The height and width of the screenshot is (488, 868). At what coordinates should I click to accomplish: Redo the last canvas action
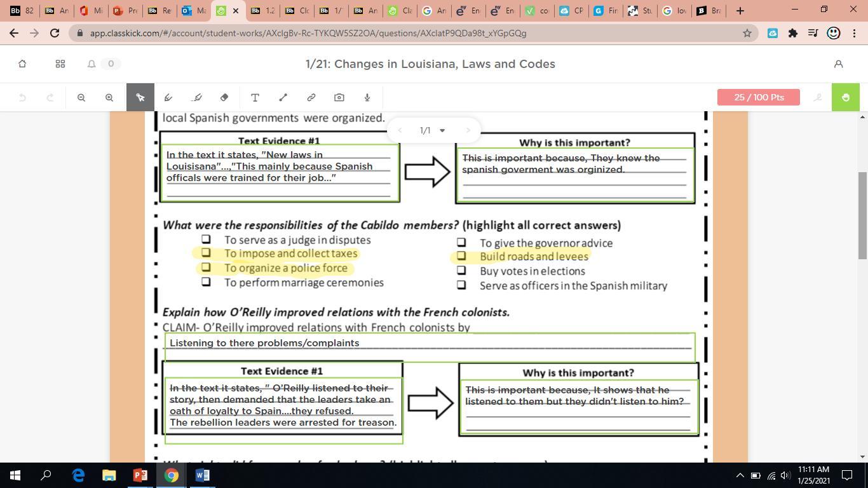(50, 97)
